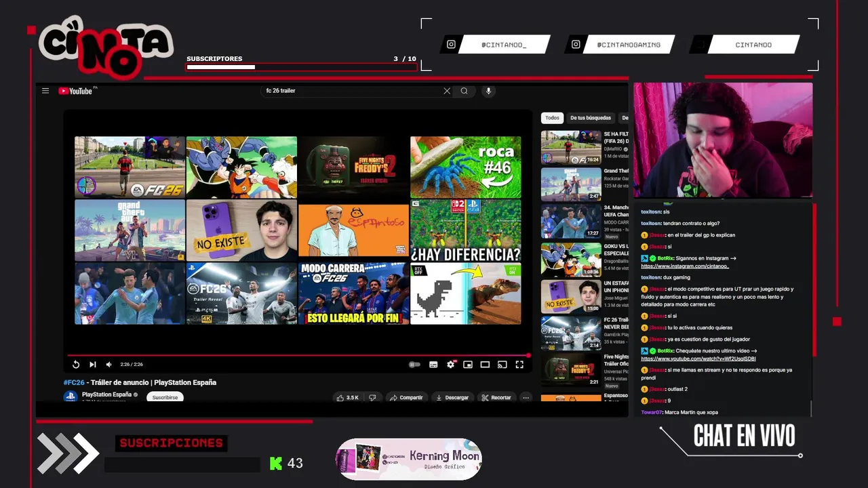Click the magnifier search button

(x=465, y=91)
